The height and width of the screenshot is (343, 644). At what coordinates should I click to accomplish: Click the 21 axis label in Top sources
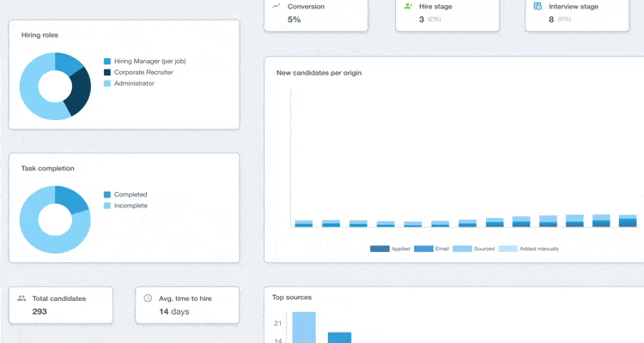click(277, 324)
